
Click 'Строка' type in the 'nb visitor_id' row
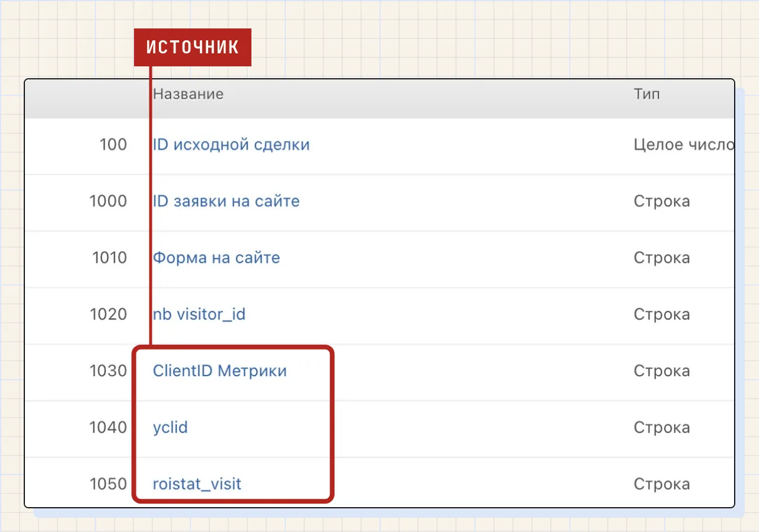tap(662, 315)
